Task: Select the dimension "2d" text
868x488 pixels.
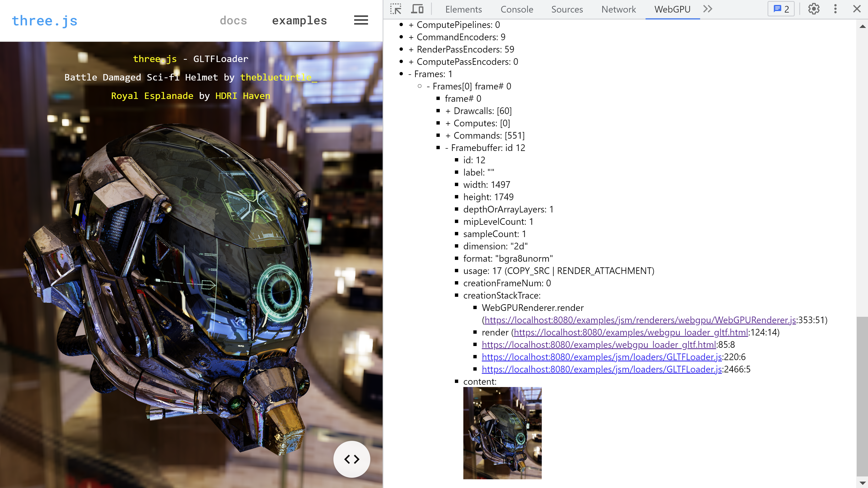Action: 495,246
